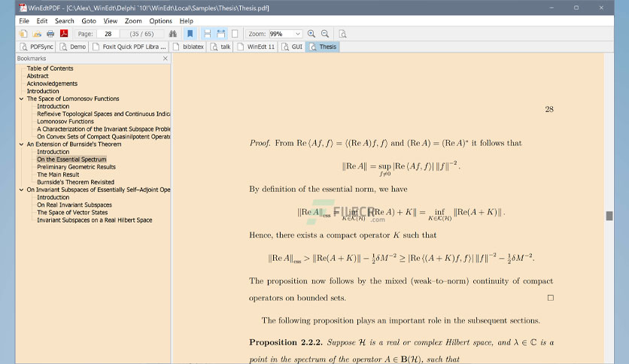This screenshot has width=629, height=364.
Task: Select The Space of Vector States bookmark
Action: pyautogui.click(x=72, y=213)
